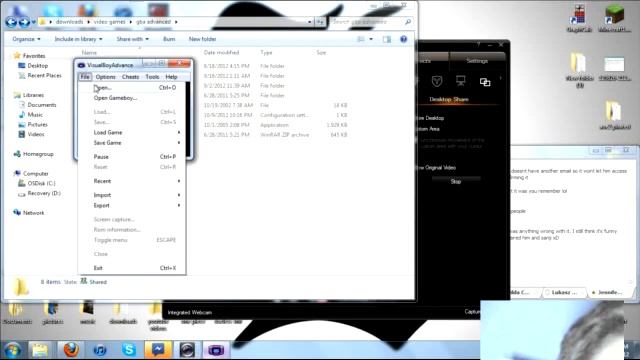Viewport: 640px width, 360px height.
Task: Select the WinRAR ZIP archive row
Action: point(276,135)
